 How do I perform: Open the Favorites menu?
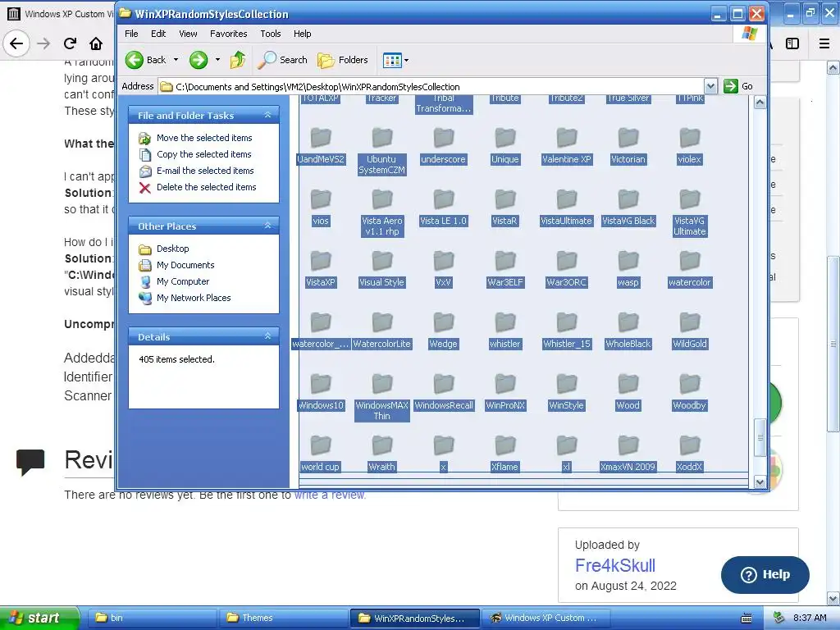(x=229, y=34)
